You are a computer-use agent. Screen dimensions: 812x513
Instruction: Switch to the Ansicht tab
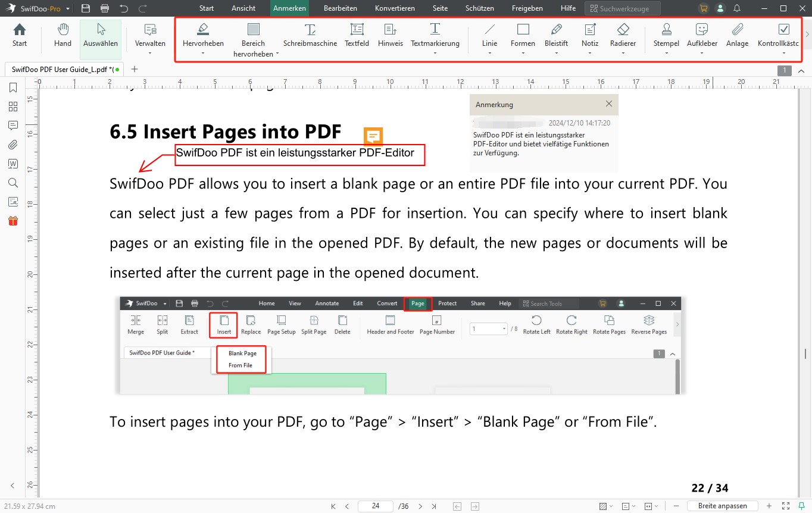tap(243, 8)
